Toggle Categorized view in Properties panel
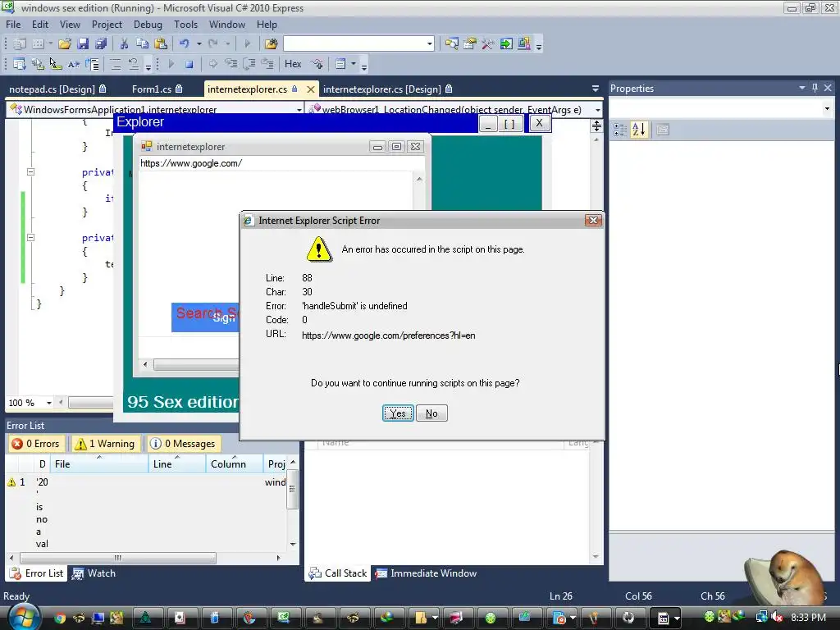840x630 pixels. pos(620,130)
